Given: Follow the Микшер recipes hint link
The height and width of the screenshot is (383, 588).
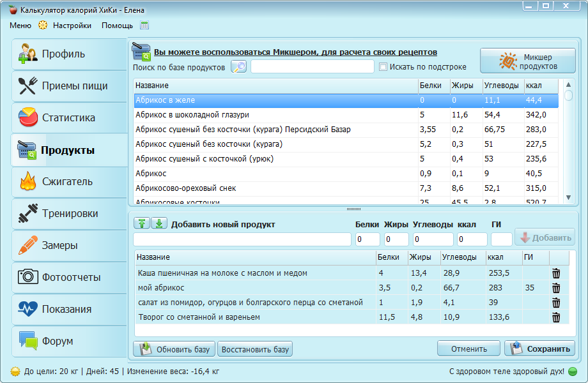Looking at the screenshot, I should click(295, 52).
